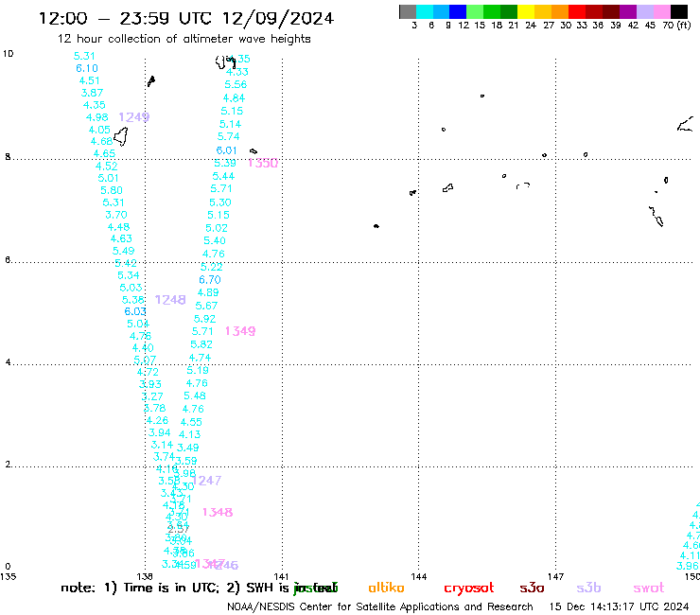Click the longitude axis label '141'
This screenshot has height=615, width=700.
pyautogui.click(x=281, y=577)
